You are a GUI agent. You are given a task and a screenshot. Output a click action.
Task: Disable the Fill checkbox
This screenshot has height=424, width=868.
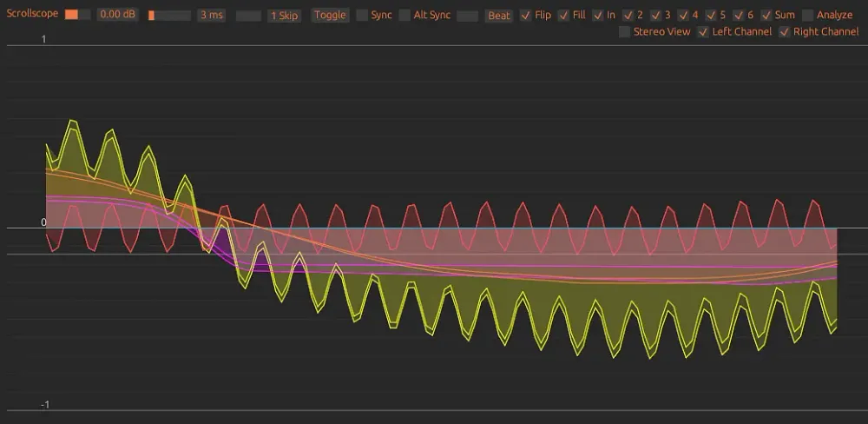563,16
